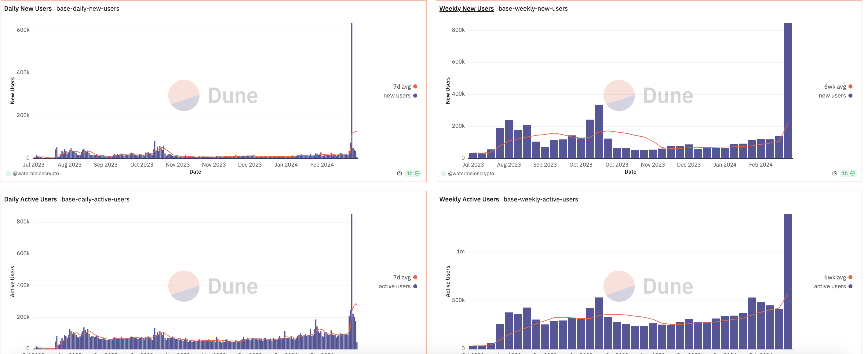
Task: Toggle 7d avg series in Daily New Users legend
Action: click(x=402, y=87)
